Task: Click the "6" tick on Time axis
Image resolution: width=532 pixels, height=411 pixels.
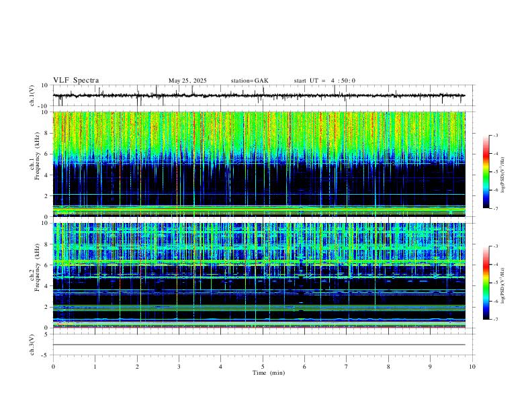Action: 305,367
